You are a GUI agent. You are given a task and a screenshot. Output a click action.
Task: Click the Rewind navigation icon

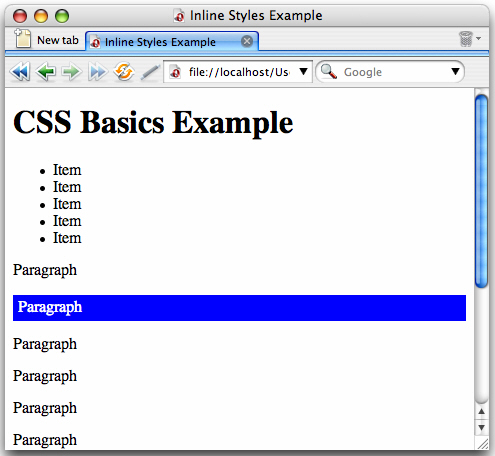[20, 72]
